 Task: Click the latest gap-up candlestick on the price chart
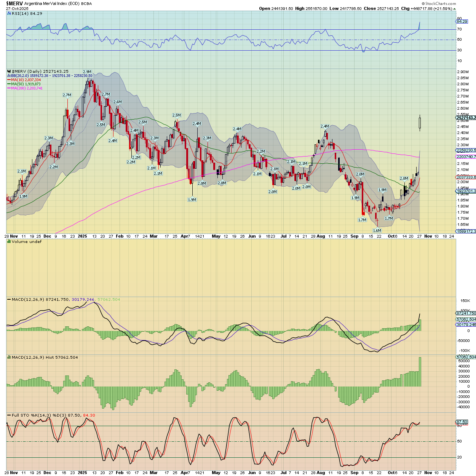click(x=420, y=123)
